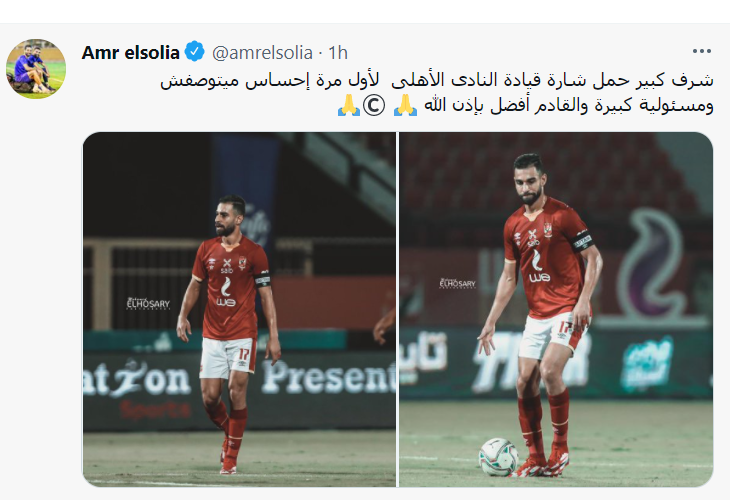Click the 'Present' banner text in left photo
Screen dimensions: 730x500
(x=328, y=378)
